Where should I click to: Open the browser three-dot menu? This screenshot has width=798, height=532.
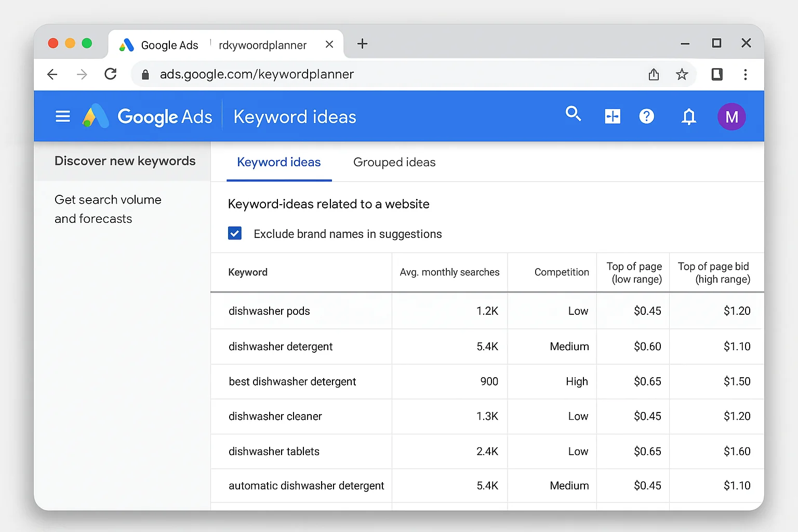point(746,74)
